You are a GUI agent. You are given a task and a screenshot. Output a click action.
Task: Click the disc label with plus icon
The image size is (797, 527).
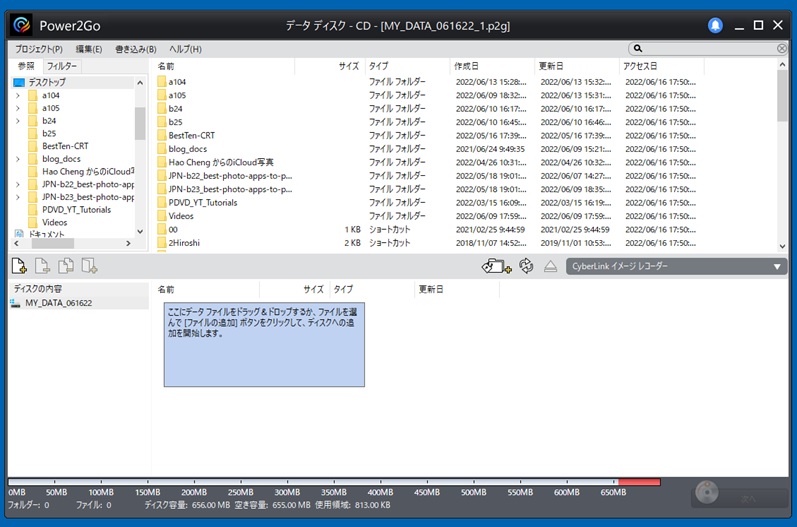pos(497,266)
